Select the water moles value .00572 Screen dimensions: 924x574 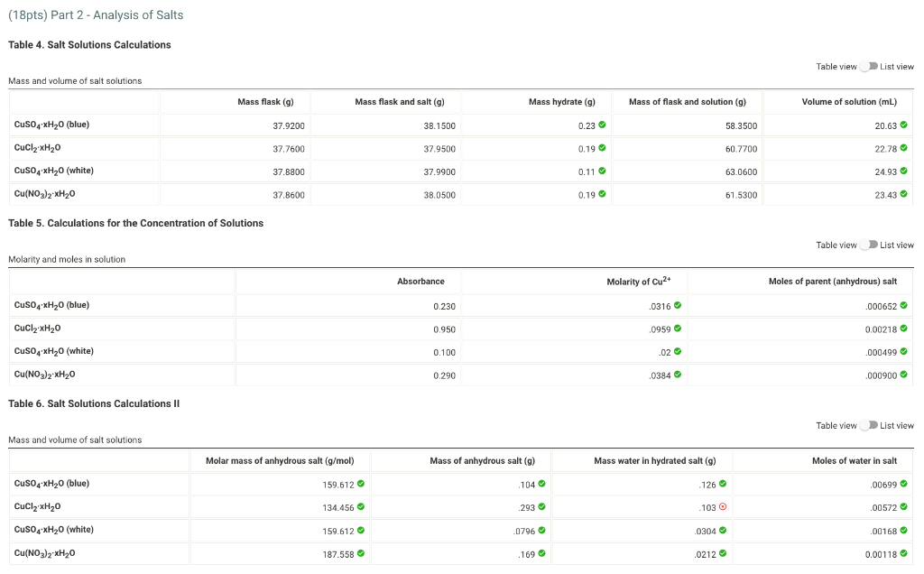884,507
